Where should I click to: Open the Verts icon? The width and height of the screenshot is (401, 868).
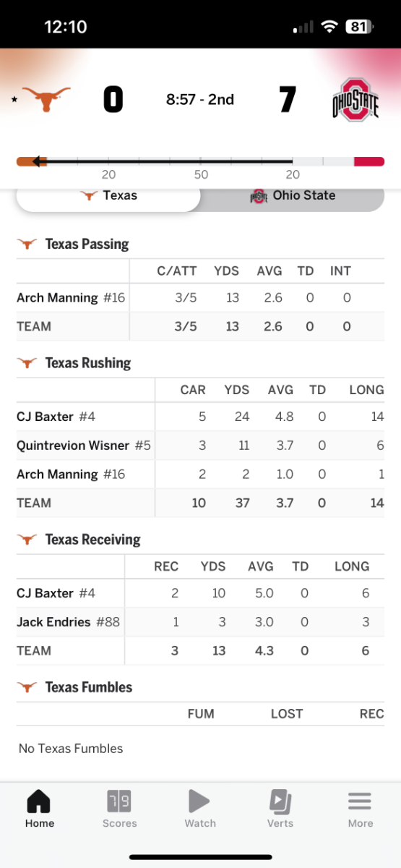coord(280,801)
